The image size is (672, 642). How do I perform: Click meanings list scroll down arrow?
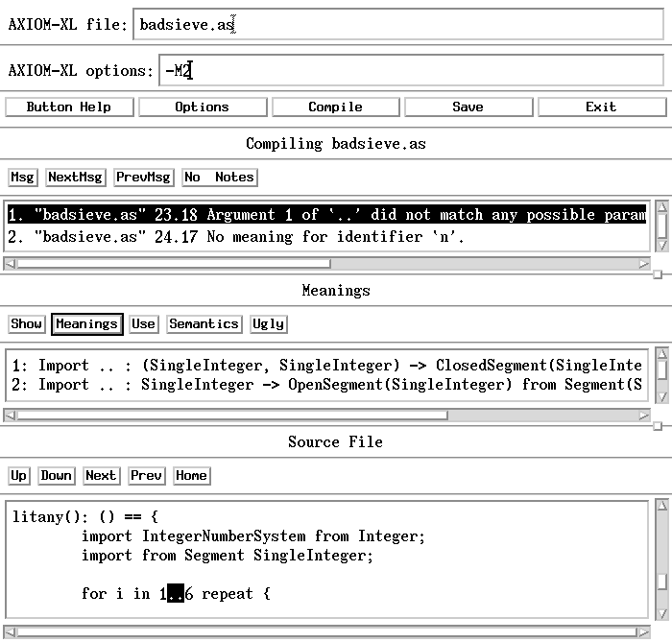pyautogui.click(x=662, y=397)
